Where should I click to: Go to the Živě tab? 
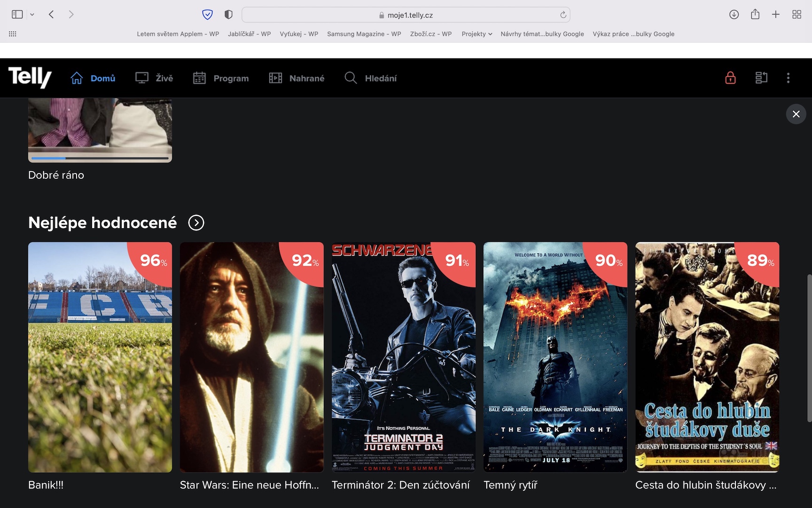point(154,78)
